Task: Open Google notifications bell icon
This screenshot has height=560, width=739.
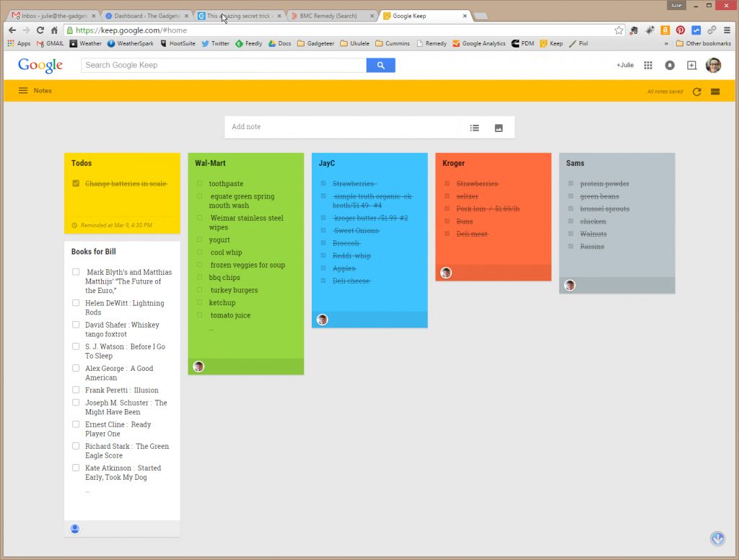Action: point(670,65)
